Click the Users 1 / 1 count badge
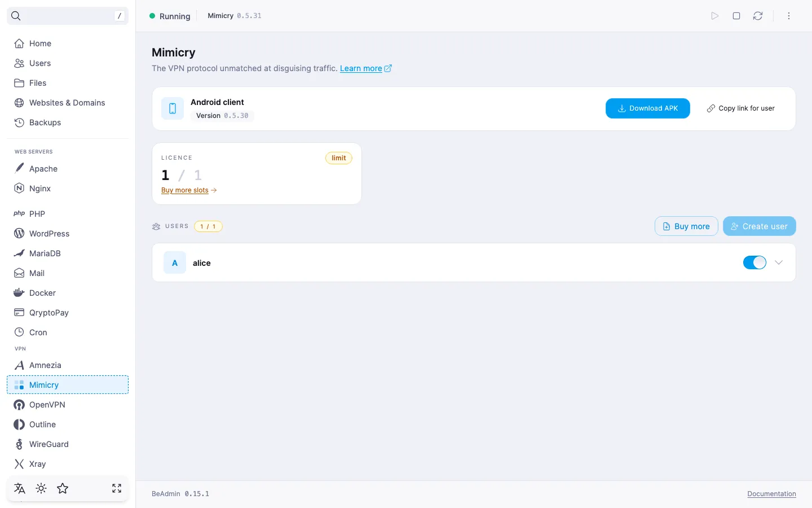 (x=208, y=226)
